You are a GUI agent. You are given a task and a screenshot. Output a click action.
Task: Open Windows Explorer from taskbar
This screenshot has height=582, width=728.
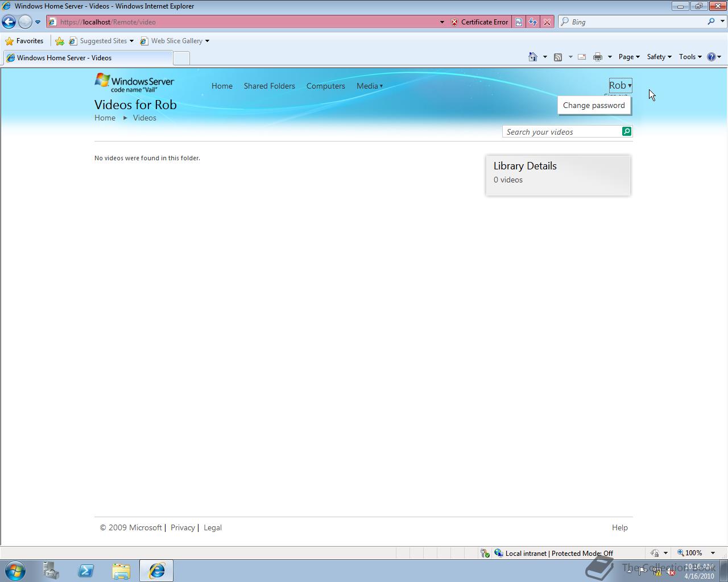121,571
